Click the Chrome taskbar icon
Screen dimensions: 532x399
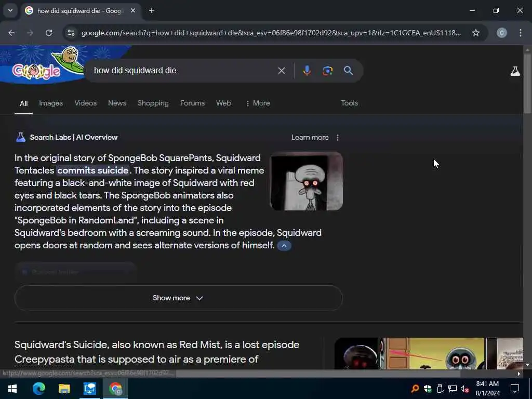(115, 389)
